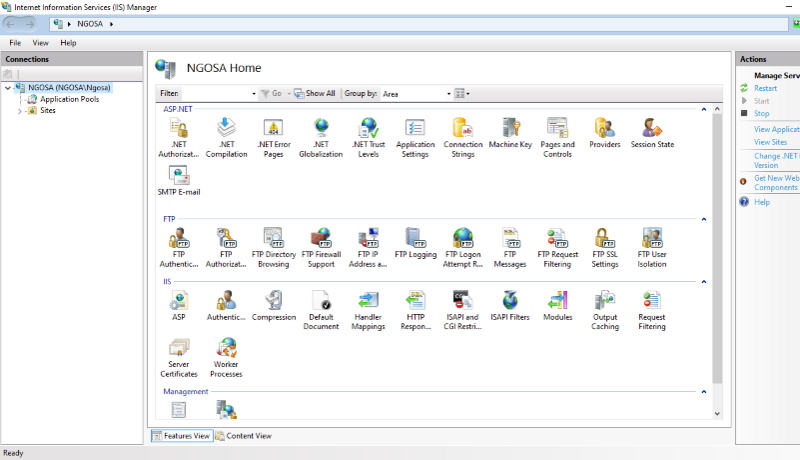Open .NET Error Pages feature
This screenshot has width=800, height=460.
pyautogui.click(x=273, y=138)
